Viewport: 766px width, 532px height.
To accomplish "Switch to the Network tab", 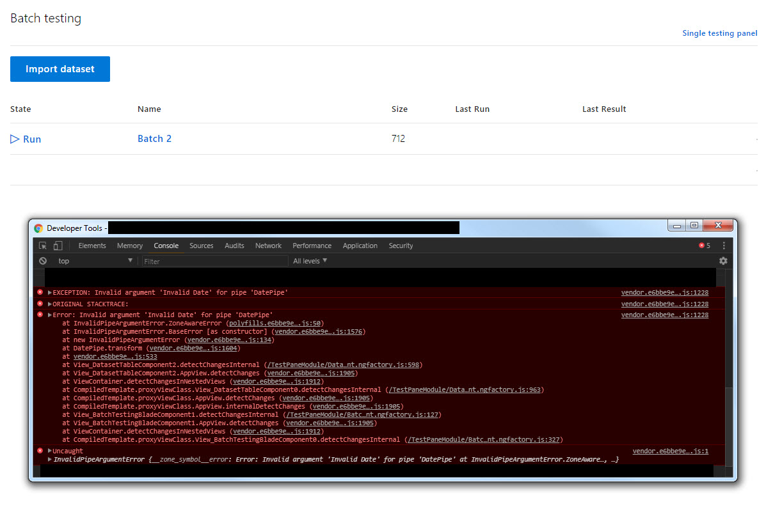I will pyautogui.click(x=268, y=246).
